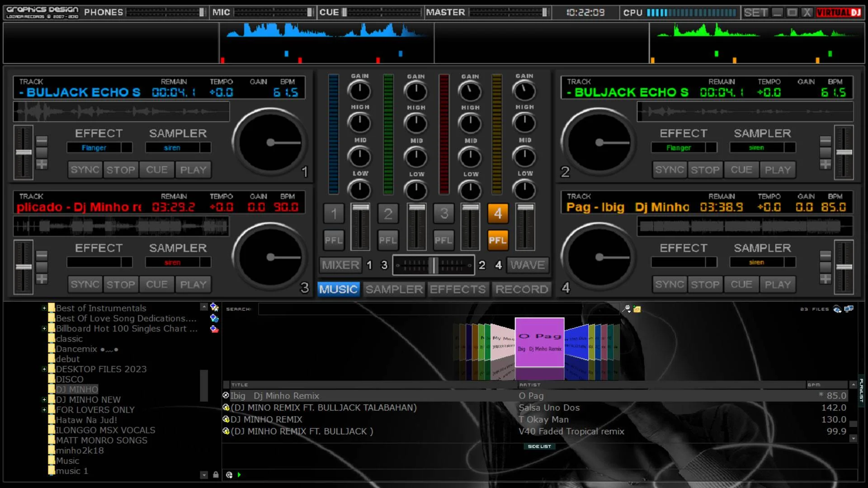Open the siren sampler dropdown on deck 3
Viewport: 868px width, 488px height.
click(206, 263)
